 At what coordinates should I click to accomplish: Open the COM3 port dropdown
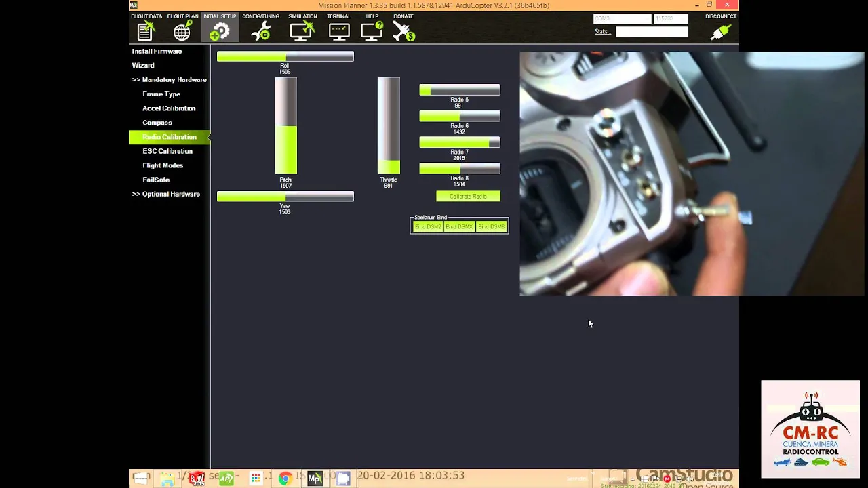tap(622, 19)
